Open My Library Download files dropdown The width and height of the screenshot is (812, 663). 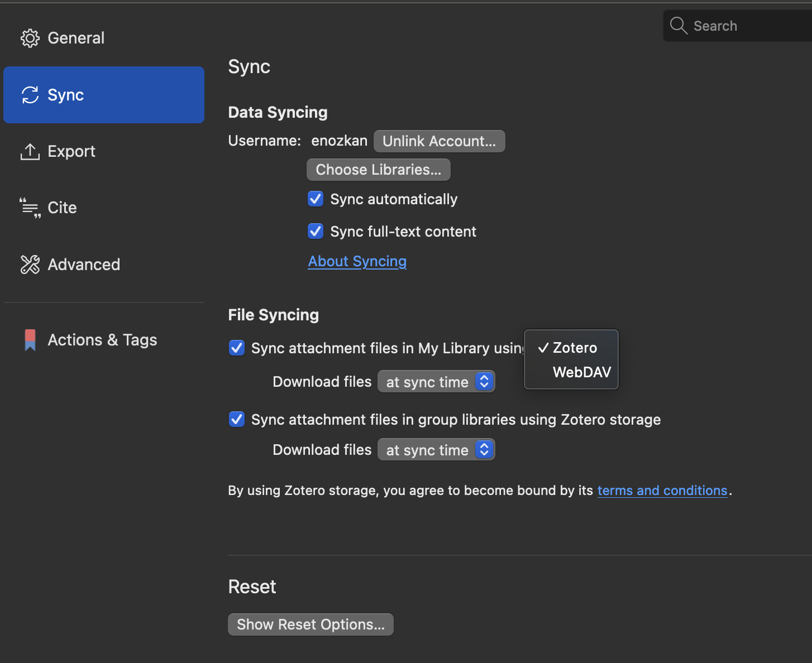pos(436,382)
